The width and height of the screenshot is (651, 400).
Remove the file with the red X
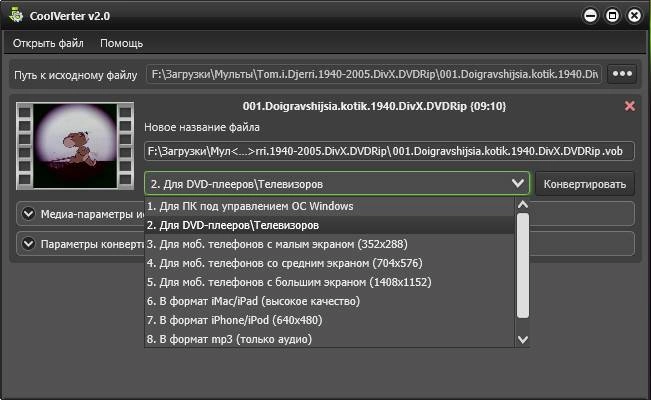tap(629, 106)
